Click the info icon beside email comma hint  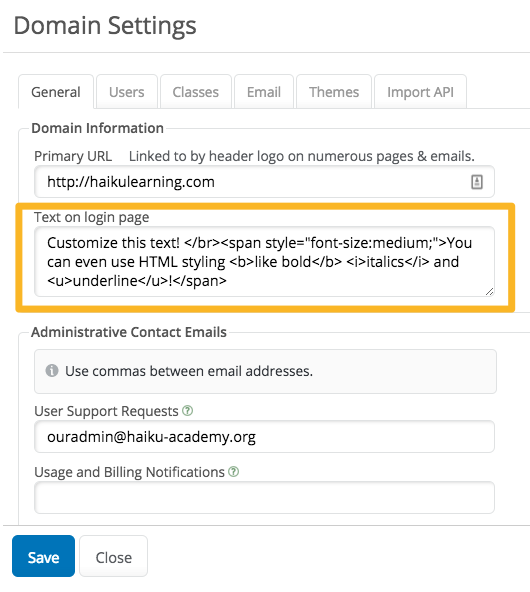tap(52, 371)
